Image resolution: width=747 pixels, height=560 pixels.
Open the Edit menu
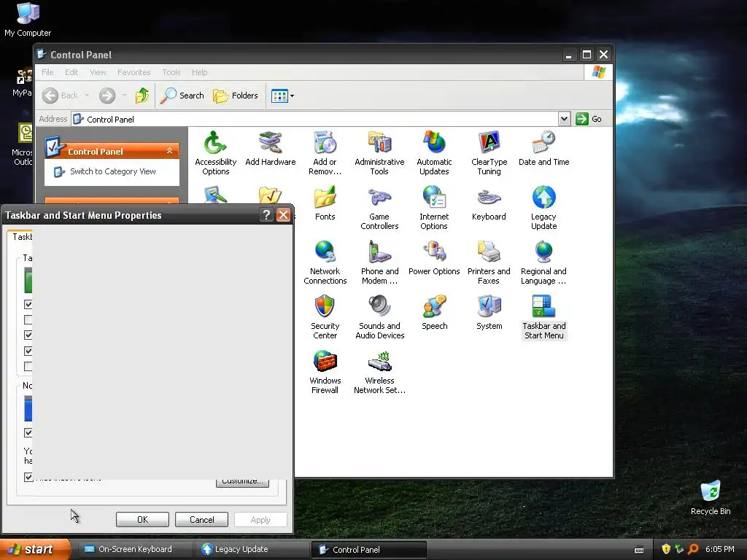(x=71, y=72)
